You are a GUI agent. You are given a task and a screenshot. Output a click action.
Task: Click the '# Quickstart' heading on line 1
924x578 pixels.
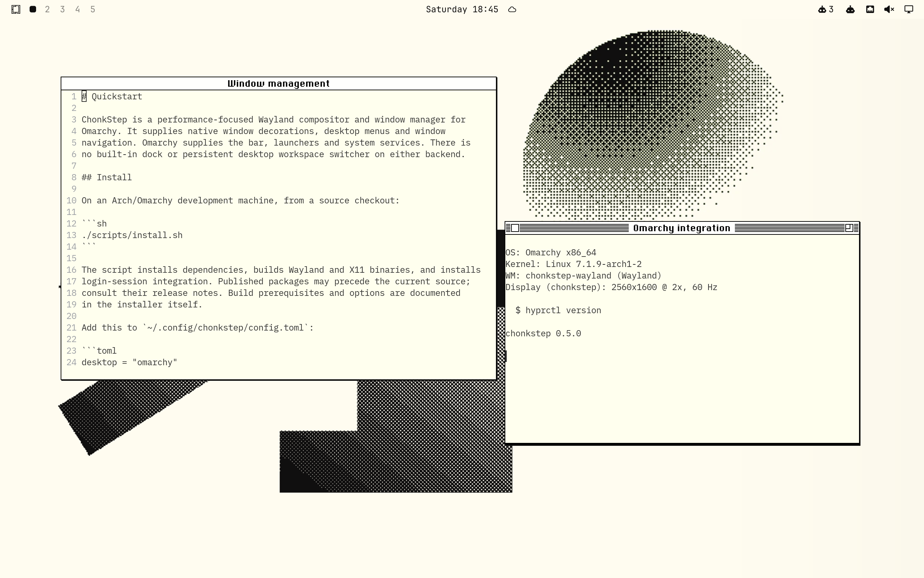[x=112, y=97]
